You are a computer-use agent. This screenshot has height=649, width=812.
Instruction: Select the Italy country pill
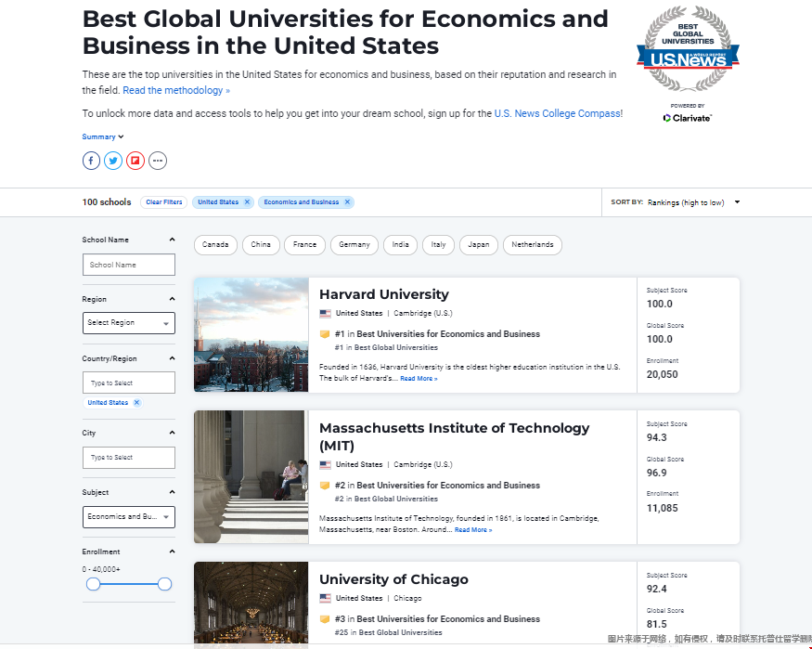point(438,244)
